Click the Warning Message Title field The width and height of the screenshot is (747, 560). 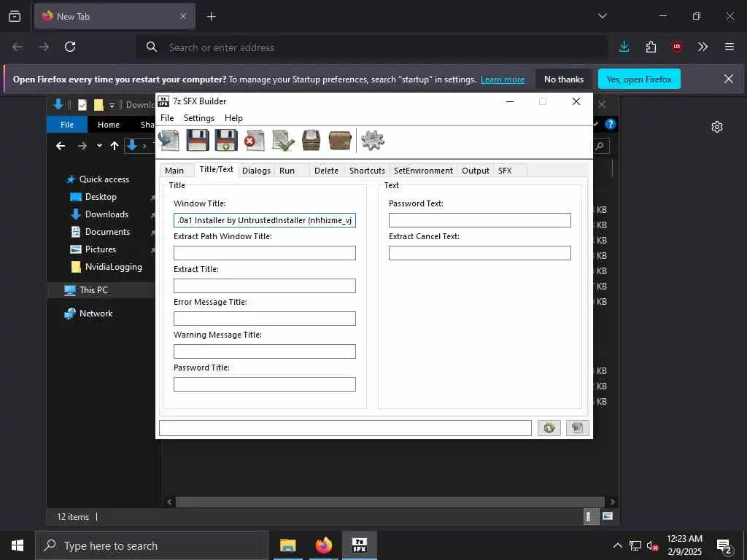[x=264, y=351]
